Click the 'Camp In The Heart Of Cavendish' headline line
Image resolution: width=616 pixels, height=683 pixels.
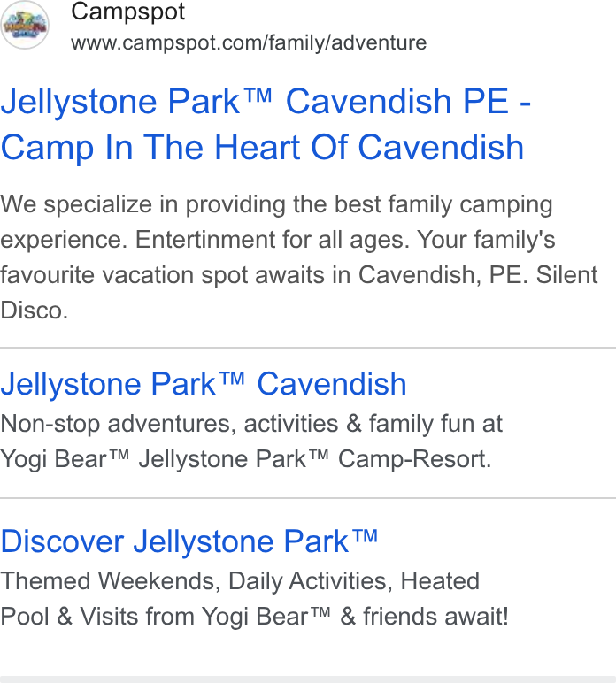[262, 147]
